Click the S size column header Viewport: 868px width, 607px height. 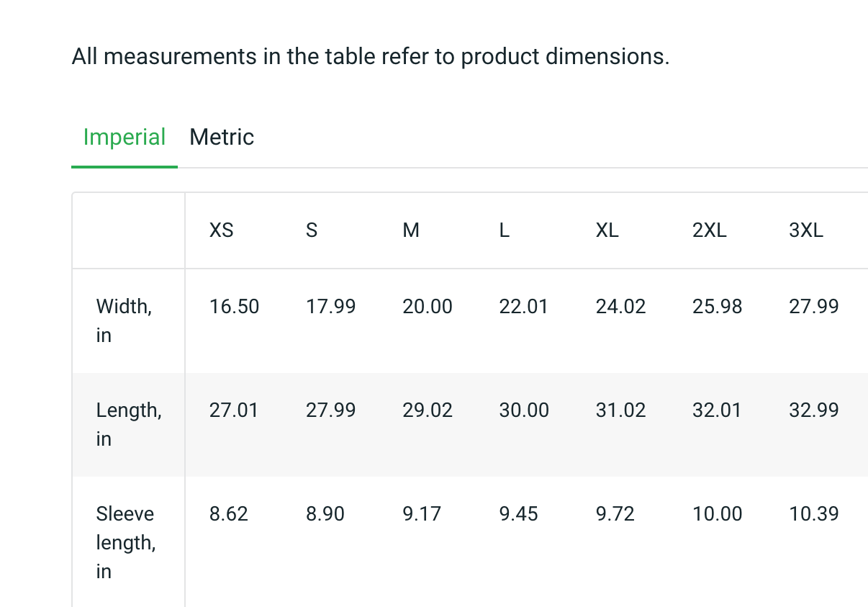coord(312,230)
